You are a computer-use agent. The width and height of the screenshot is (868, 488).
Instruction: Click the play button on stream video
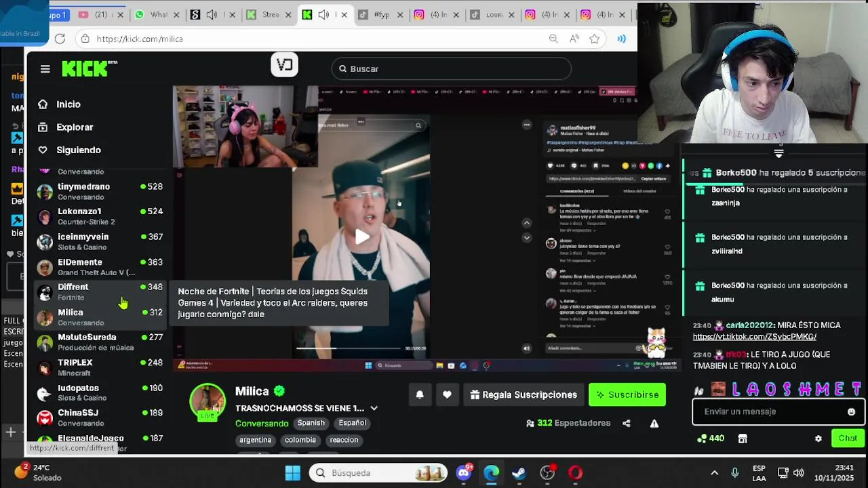tap(361, 237)
